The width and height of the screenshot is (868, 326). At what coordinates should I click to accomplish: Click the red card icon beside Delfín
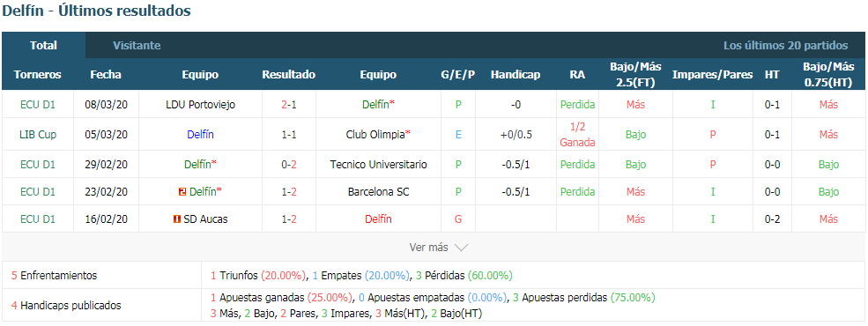[x=182, y=192]
